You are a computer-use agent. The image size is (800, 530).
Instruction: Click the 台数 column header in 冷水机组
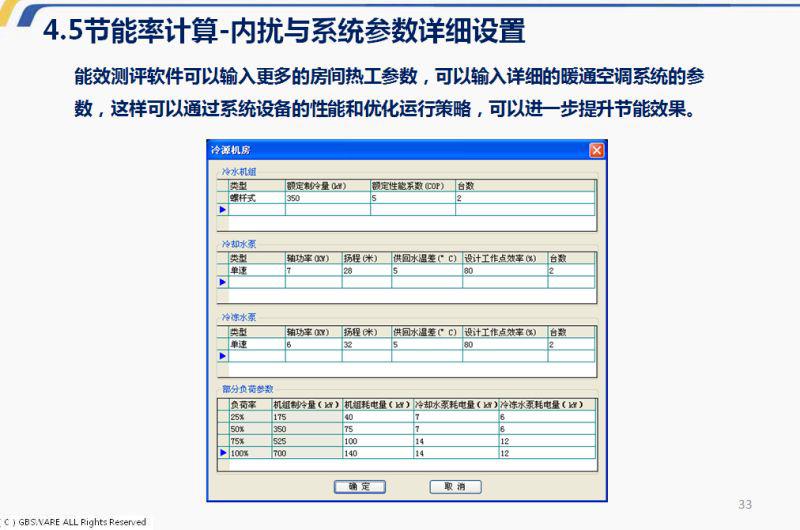525,186
